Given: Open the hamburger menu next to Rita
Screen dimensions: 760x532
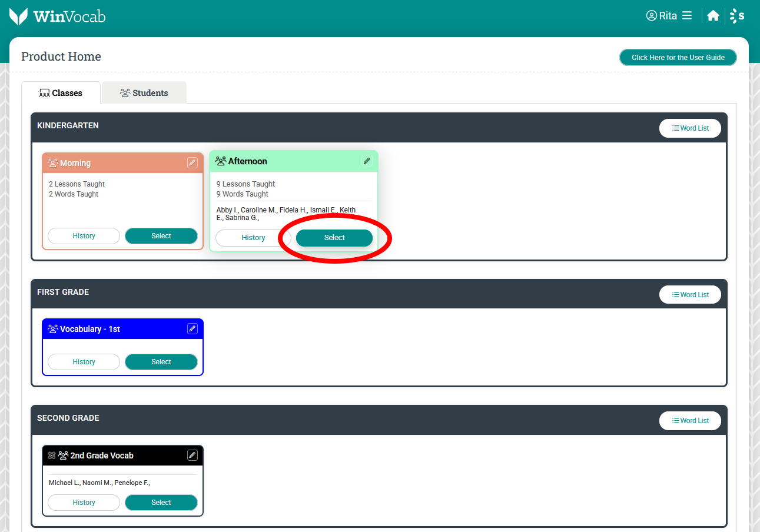Looking at the screenshot, I should pyautogui.click(x=687, y=16).
